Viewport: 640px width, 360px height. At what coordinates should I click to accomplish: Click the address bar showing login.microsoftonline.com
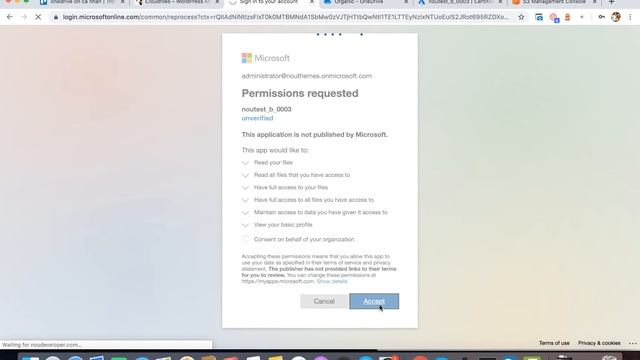(286, 17)
